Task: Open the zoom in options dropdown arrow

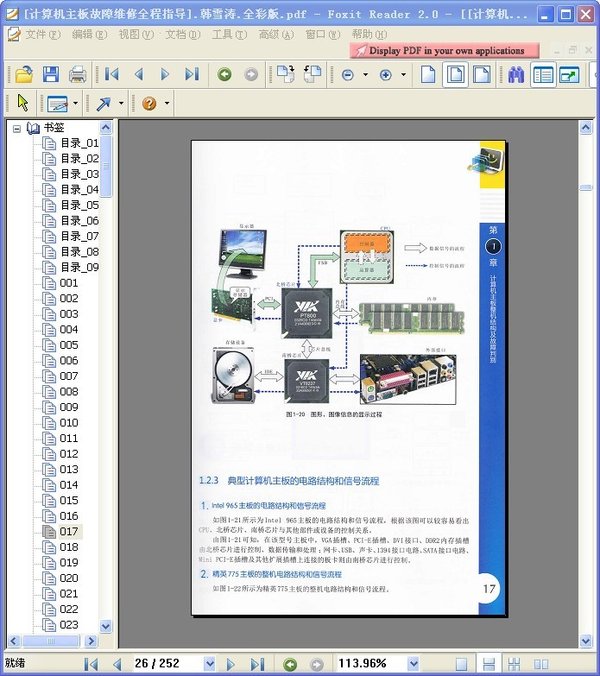Action: pos(403,75)
